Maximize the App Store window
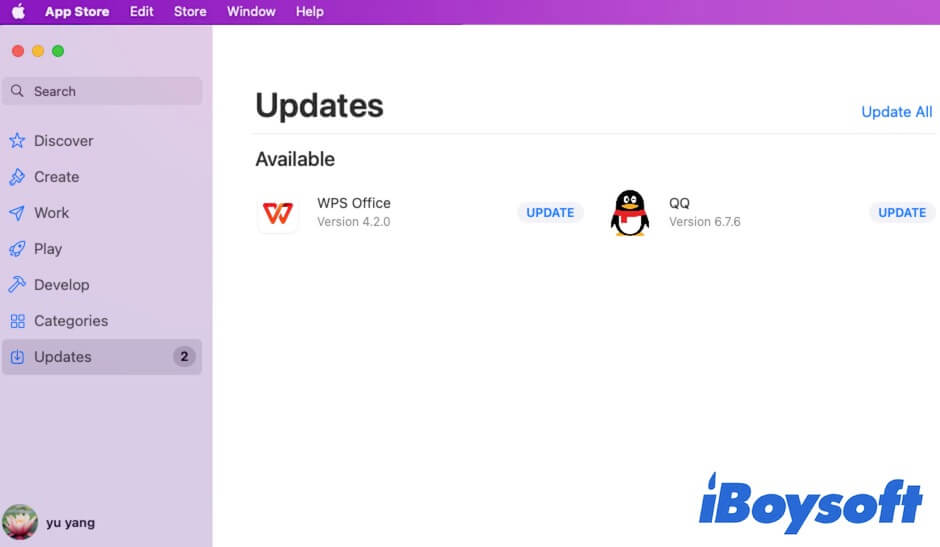Screen dimensions: 940x547 pos(58,51)
